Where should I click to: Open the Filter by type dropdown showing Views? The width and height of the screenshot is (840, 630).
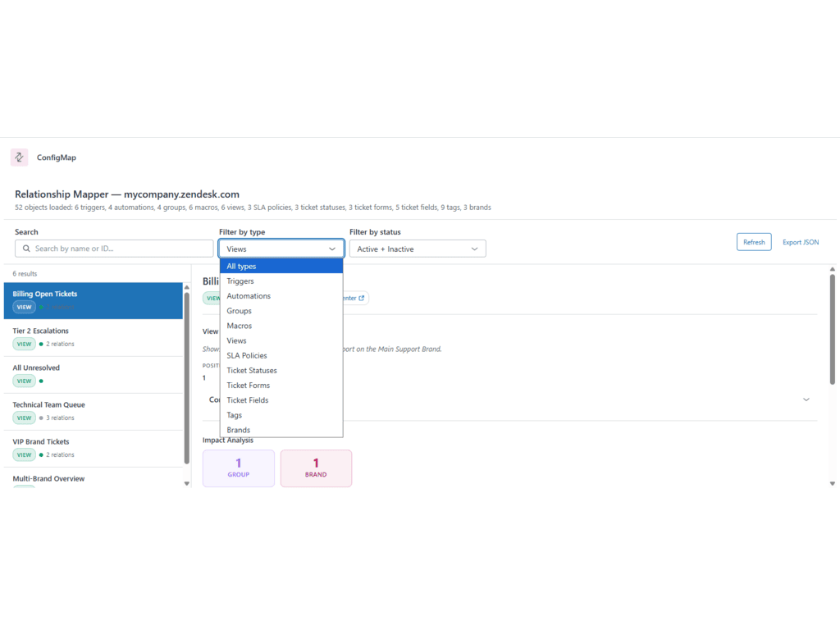281,249
